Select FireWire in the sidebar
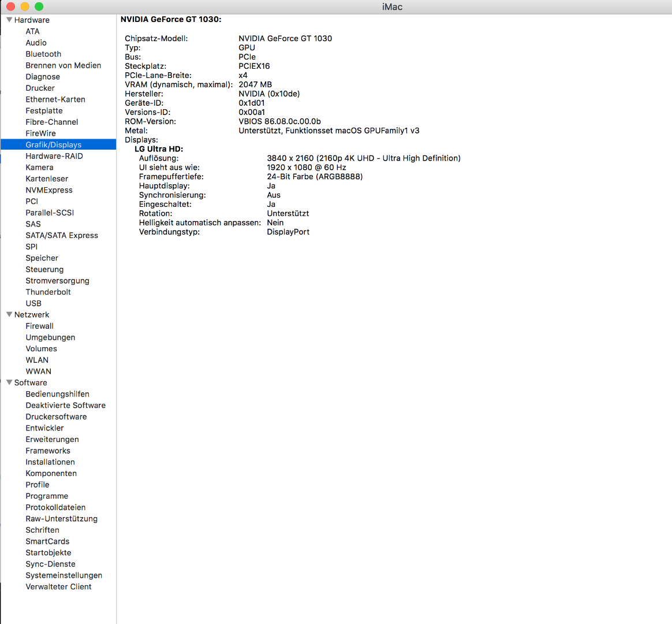The width and height of the screenshot is (672, 624). pyautogui.click(x=41, y=133)
